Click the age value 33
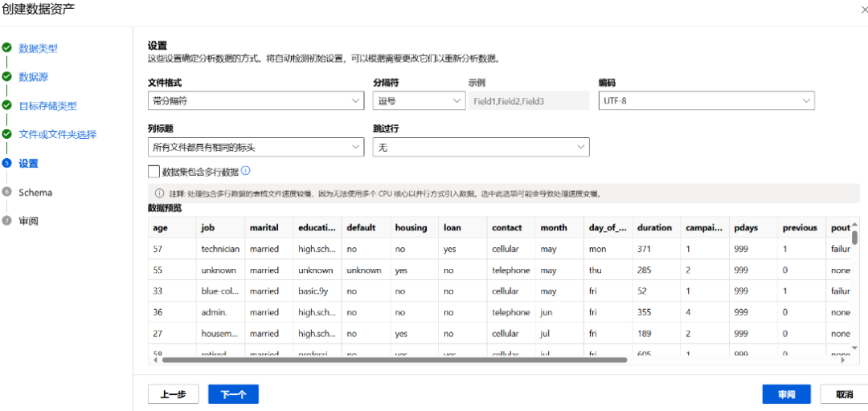Screen dimensions: 868x411 click(172, 291)
